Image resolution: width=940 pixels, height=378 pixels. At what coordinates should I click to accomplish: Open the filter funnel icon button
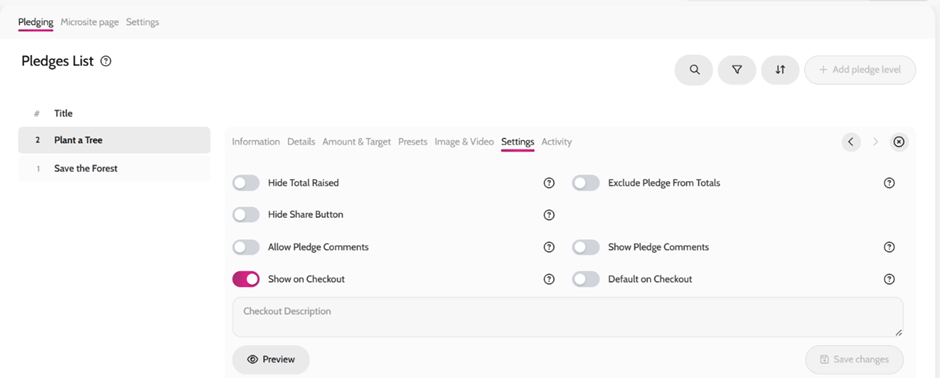(737, 70)
